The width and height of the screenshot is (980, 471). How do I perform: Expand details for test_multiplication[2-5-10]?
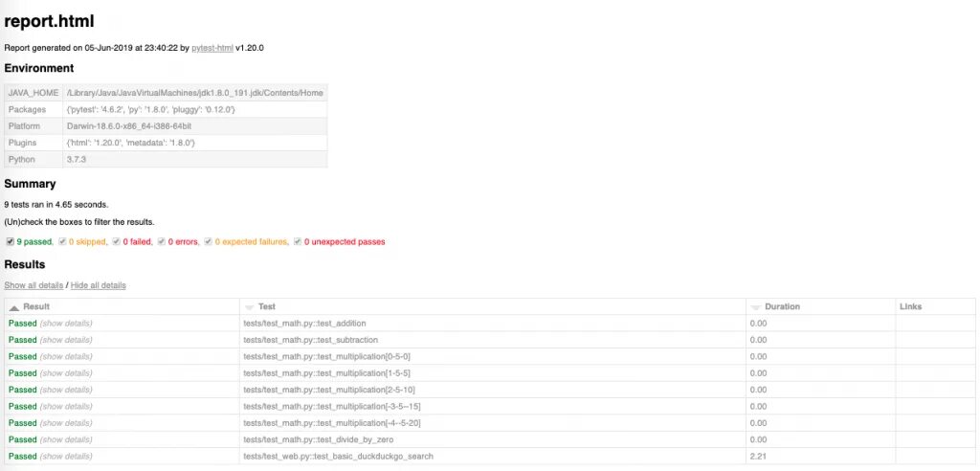pos(66,390)
